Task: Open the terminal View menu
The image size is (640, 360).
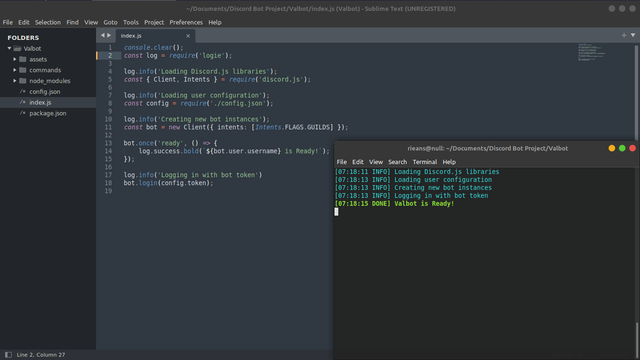Action: click(376, 162)
